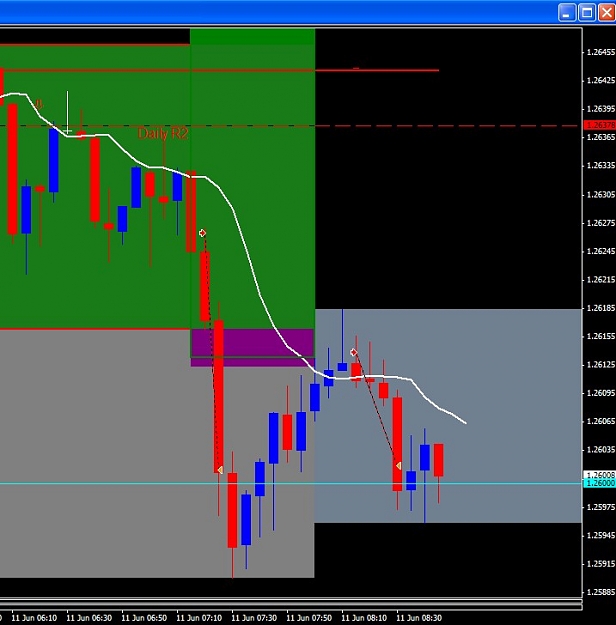Select the green session rectangle
The height and width of the screenshot is (625, 616).
pos(252,191)
